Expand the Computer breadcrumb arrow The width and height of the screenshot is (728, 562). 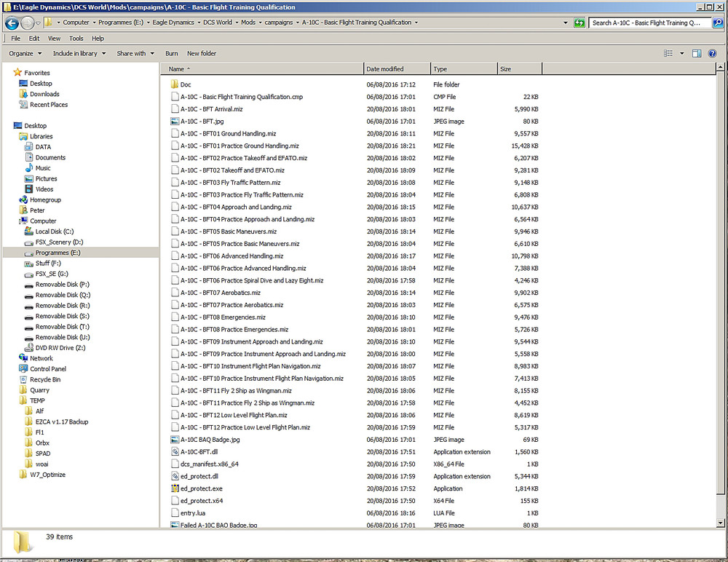94,23
